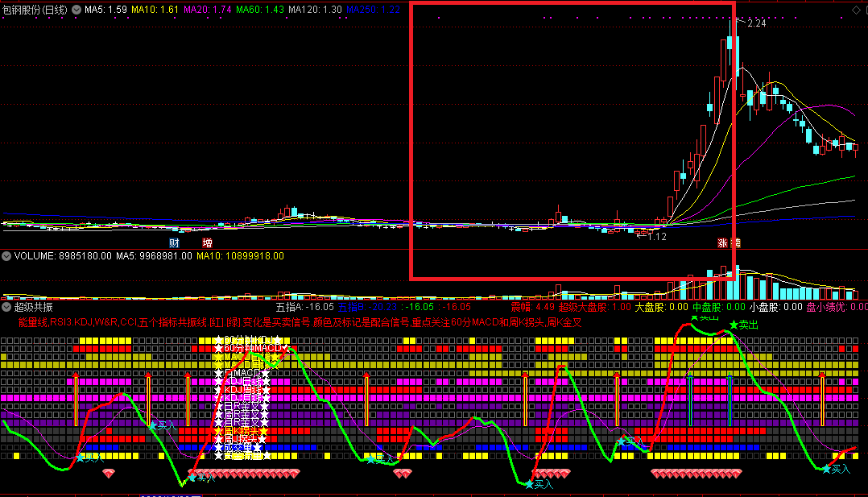Select the rightmost 买入 star signal
The height and width of the screenshot is (497, 868).
click(836, 469)
